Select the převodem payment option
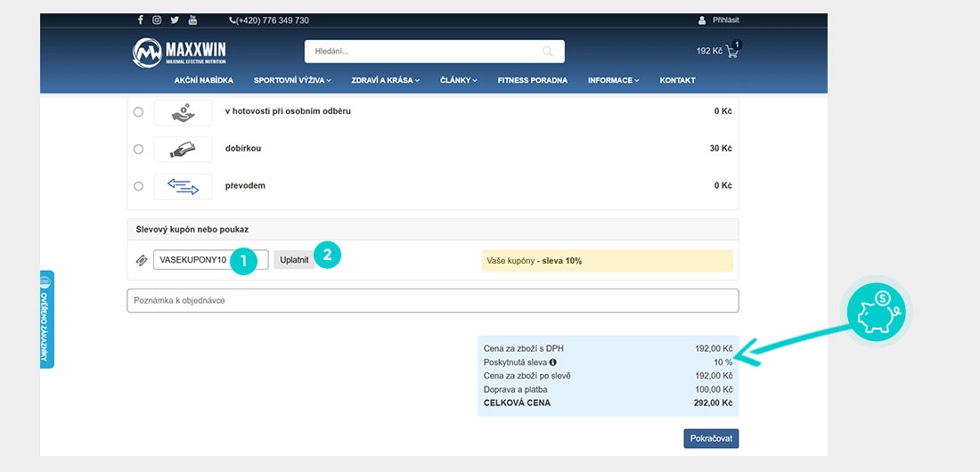 pyautogui.click(x=138, y=185)
